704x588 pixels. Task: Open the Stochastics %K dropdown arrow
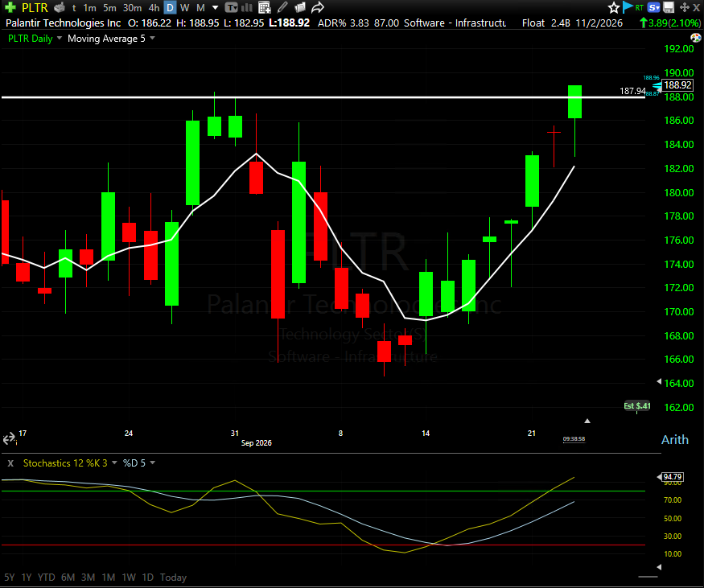pyautogui.click(x=114, y=463)
